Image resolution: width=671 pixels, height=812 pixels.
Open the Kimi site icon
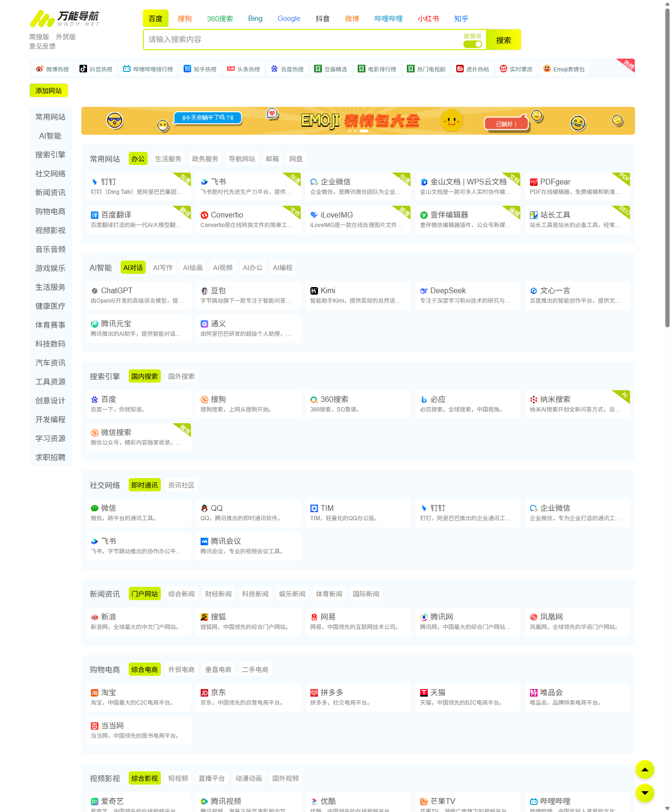point(314,291)
